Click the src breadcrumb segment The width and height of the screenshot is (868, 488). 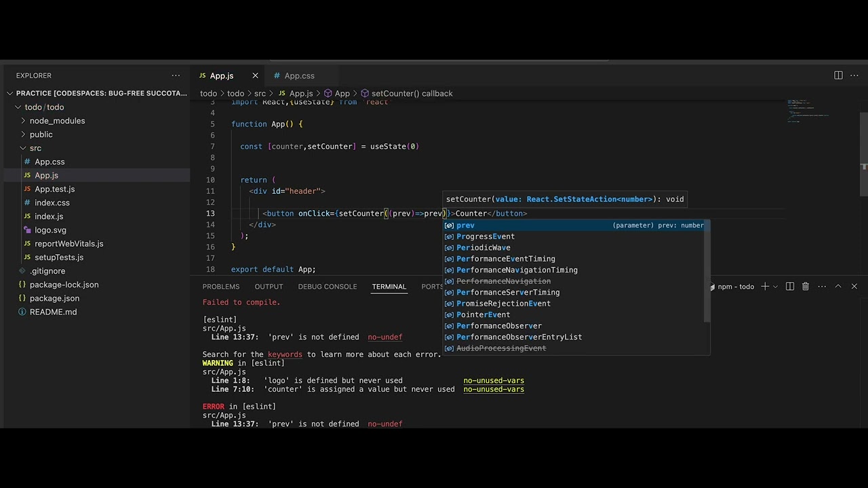[260, 94]
